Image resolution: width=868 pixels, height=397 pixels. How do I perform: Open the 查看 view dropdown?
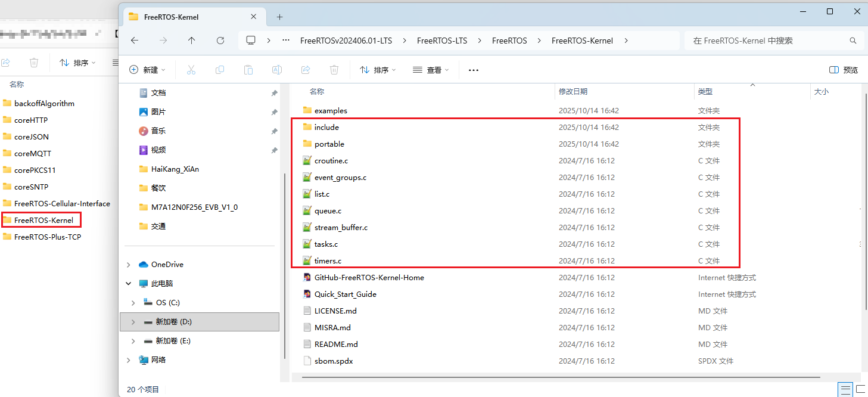[x=431, y=70]
